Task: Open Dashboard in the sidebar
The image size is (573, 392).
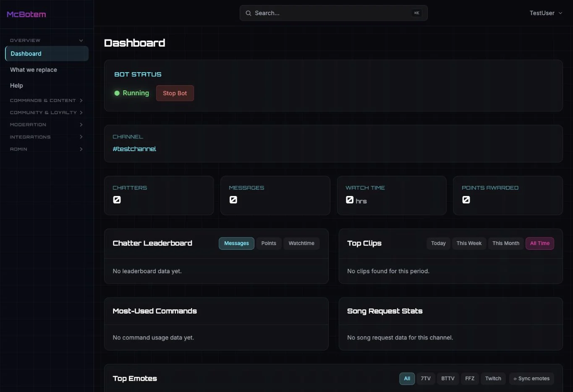Action: click(47, 54)
